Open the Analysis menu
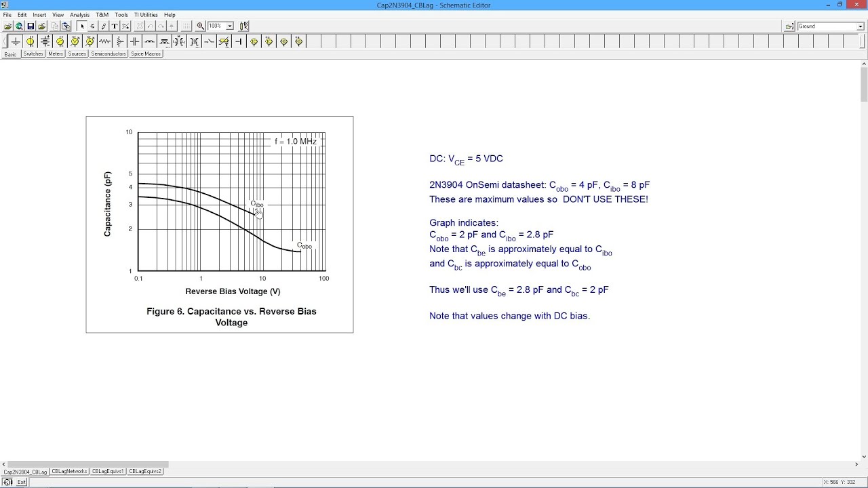 click(x=79, y=15)
